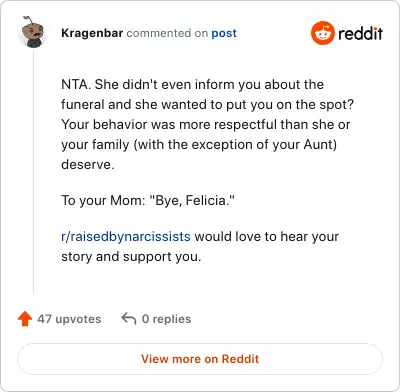Open the blue "post" link

224,33
